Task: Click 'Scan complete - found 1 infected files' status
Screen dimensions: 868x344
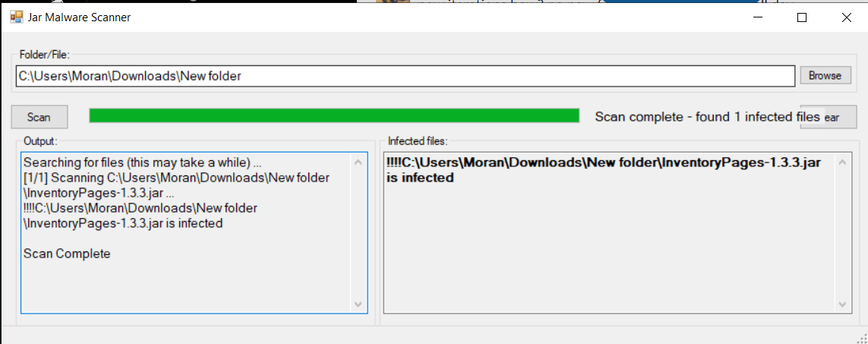Action: [x=707, y=117]
